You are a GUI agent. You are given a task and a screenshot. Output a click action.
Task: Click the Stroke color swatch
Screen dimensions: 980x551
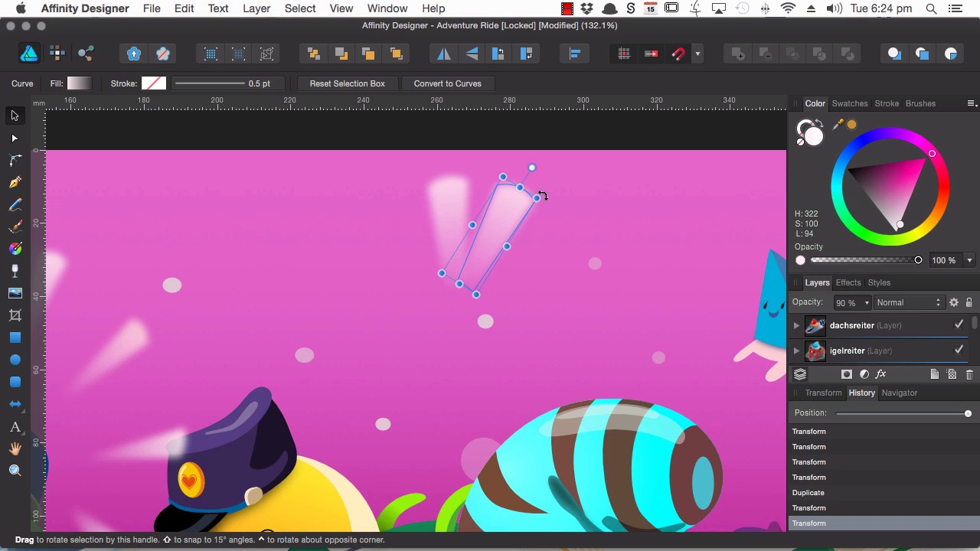[154, 83]
